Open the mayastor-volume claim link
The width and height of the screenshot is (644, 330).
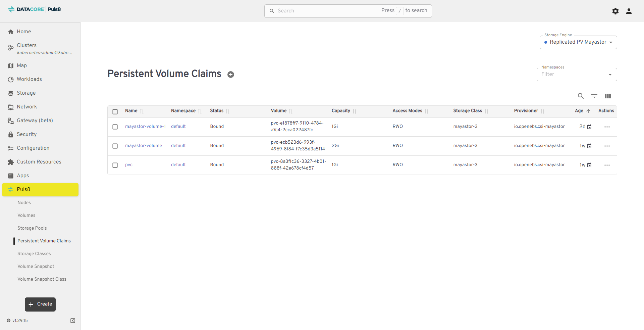click(x=144, y=146)
